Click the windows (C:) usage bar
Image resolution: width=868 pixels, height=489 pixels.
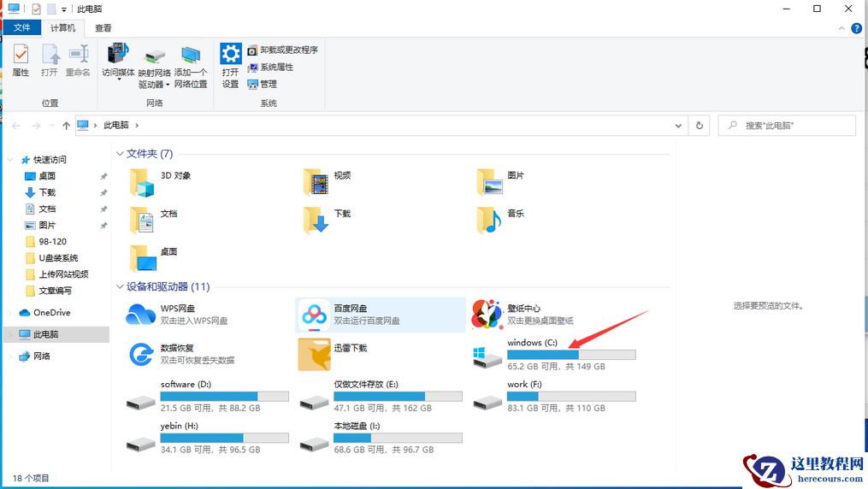point(571,355)
